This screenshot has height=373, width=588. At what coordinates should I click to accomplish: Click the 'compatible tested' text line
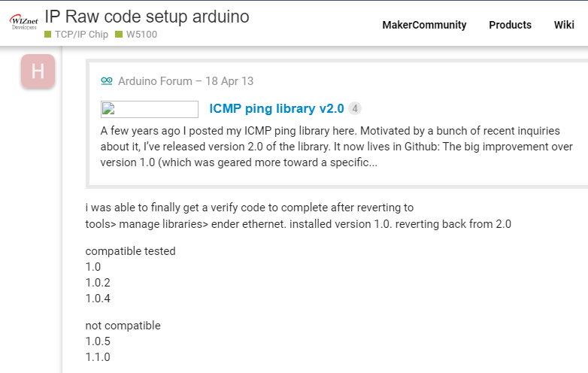click(x=130, y=250)
